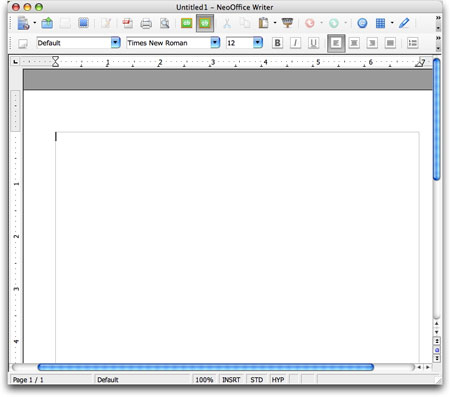Click the Undo icon
Viewport: 450px width, 397px height.
tap(310, 23)
